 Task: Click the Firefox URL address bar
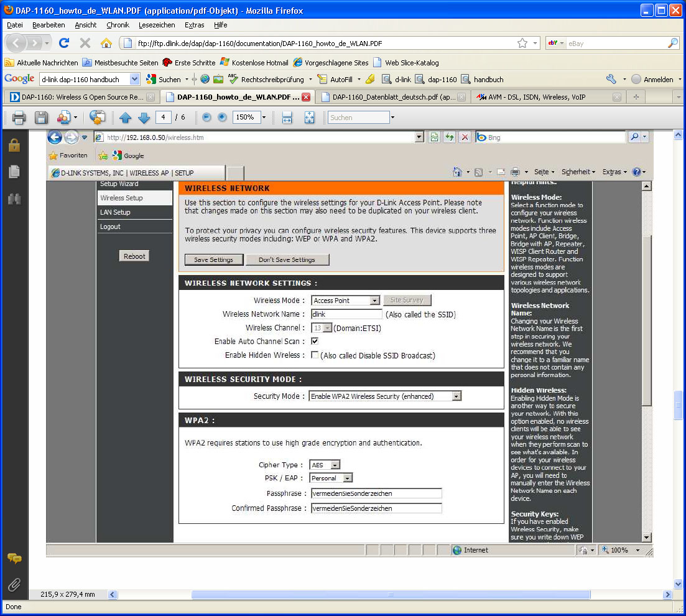[325, 43]
